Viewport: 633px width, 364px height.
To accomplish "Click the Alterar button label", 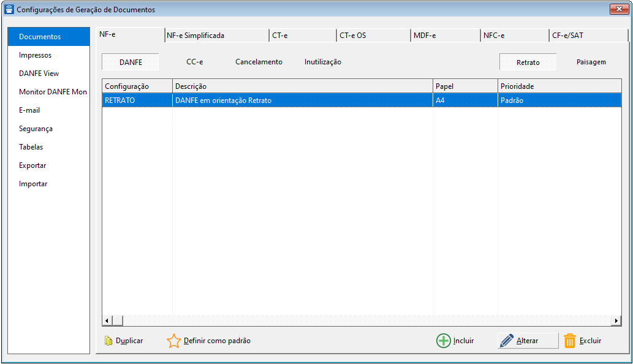I will pyautogui.click(x=527, y=341).
